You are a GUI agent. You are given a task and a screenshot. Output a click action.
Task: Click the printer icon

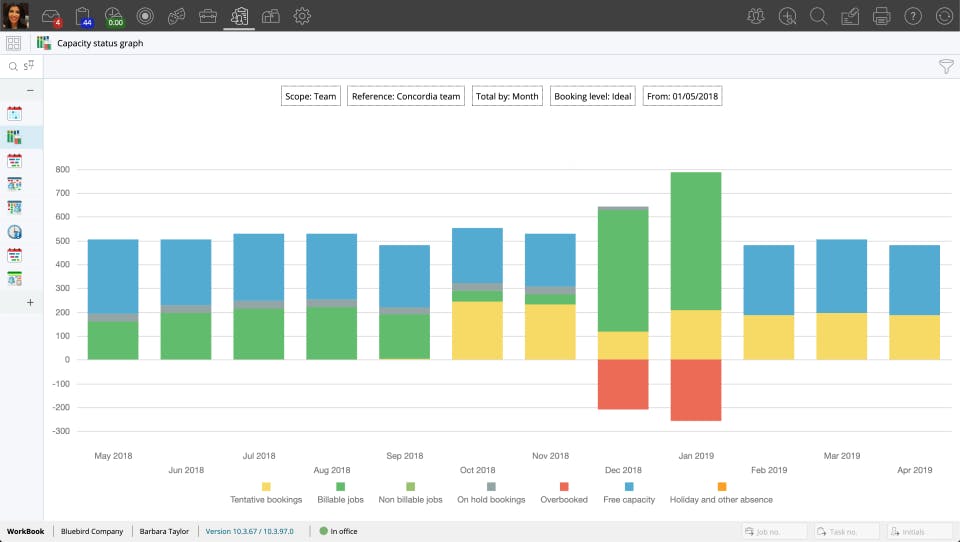(881, 16)
